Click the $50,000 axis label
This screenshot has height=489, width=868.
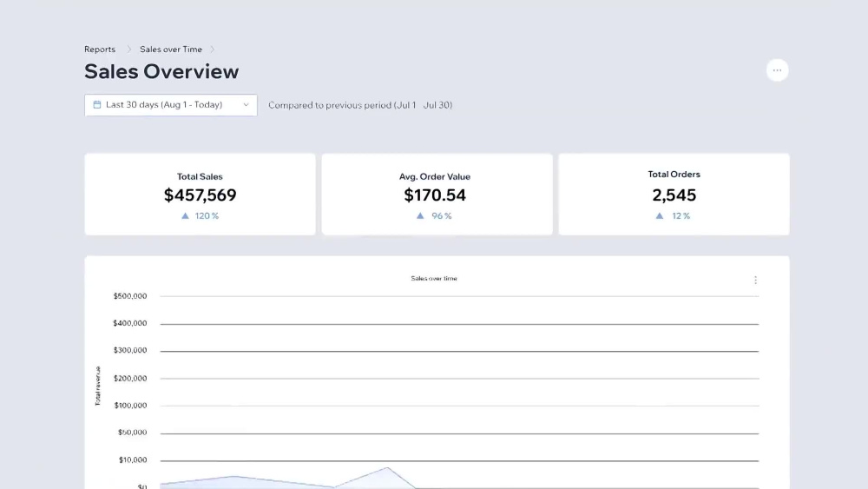click(132, 433)
